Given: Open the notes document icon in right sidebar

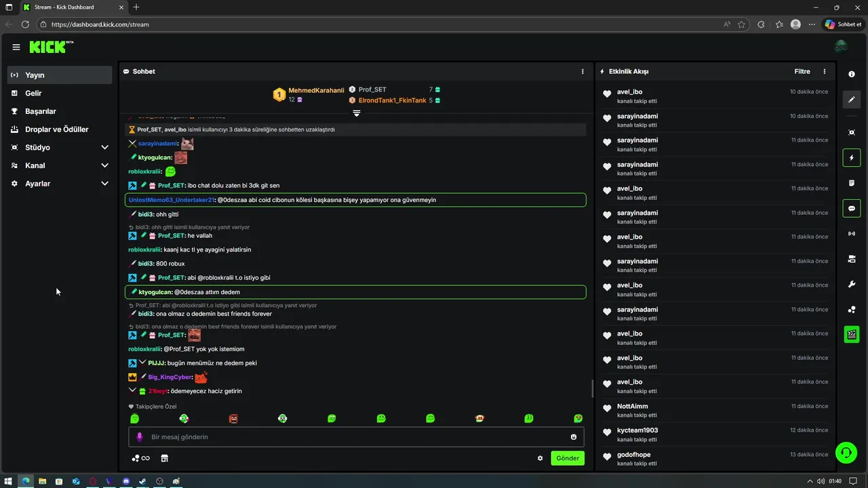Looking at the screenshot, I should (852, 183).
